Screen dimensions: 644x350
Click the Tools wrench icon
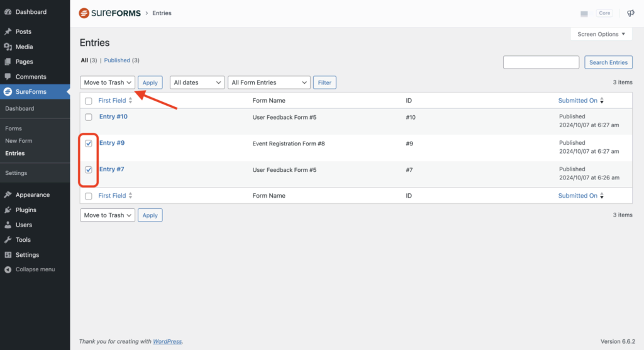[x=8, y=240]
